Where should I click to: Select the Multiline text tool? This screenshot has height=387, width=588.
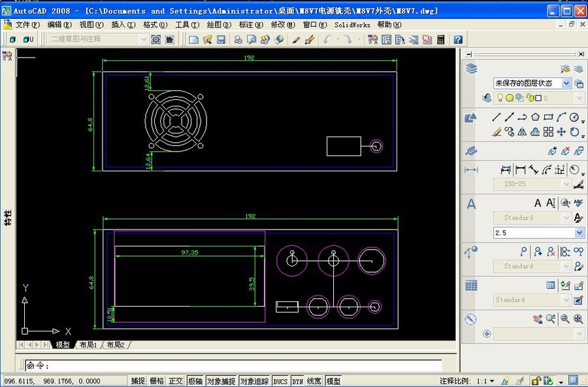[x=538, y=203]
